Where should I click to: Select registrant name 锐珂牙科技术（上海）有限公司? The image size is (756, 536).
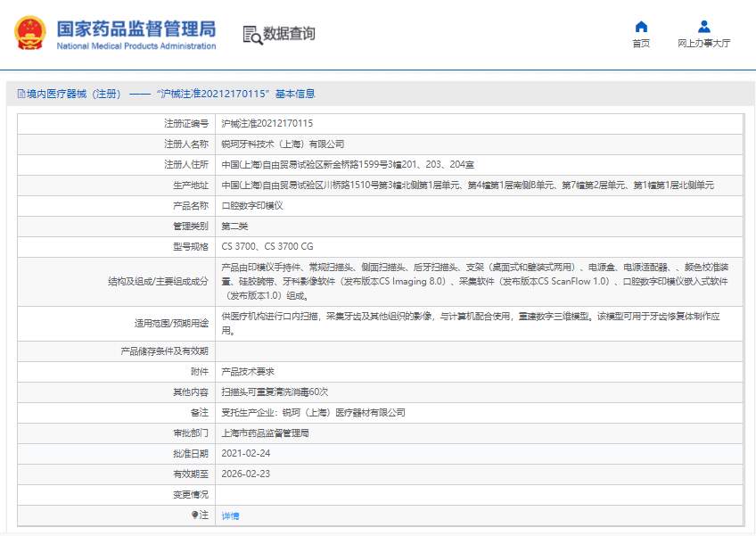click(x=283, y=144)
